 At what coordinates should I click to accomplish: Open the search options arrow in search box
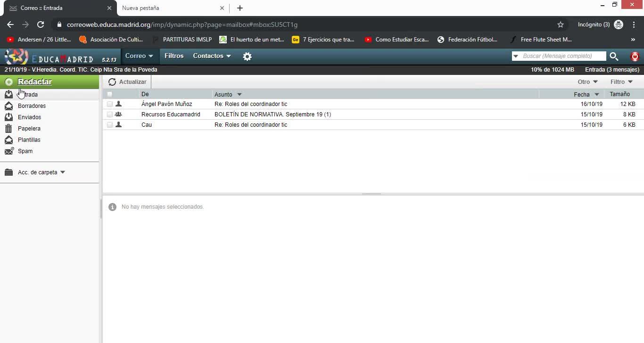516,57
